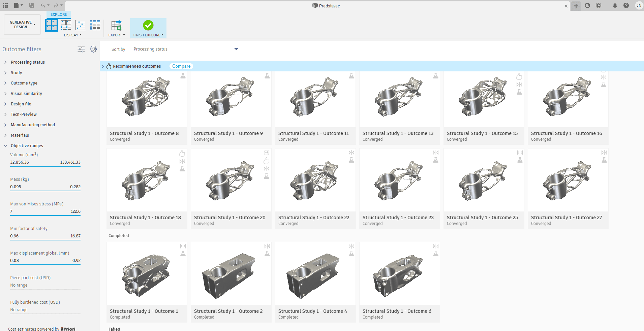Viewport: 644px width, 331px height.
Task: Open the help question mark icon
Action: tap(626, 5)
